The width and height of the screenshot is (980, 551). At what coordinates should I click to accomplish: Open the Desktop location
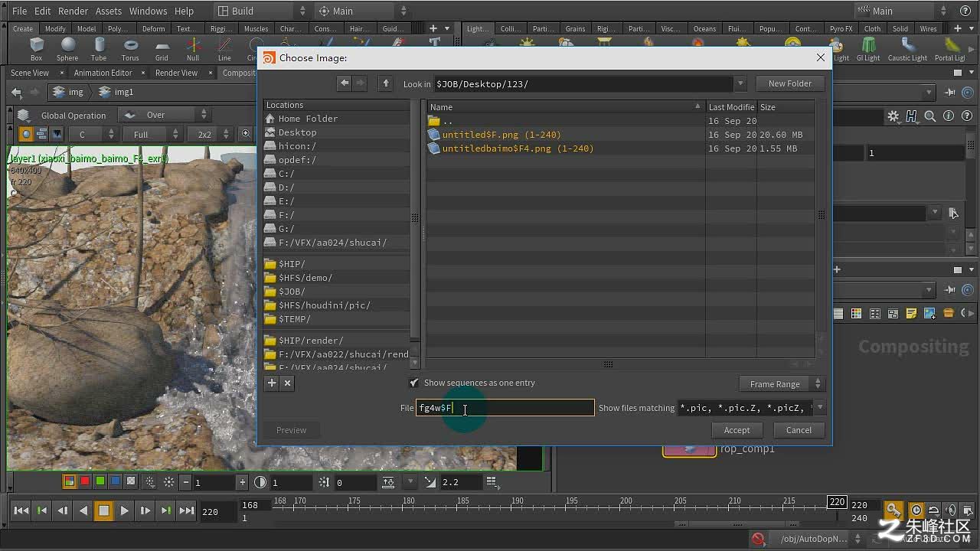[297, 132]
